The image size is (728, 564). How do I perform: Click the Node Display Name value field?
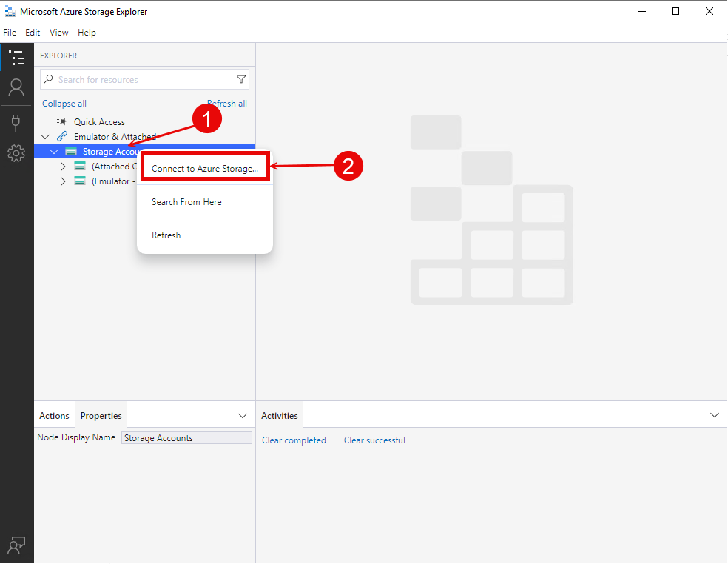click(x=186, y=438)
